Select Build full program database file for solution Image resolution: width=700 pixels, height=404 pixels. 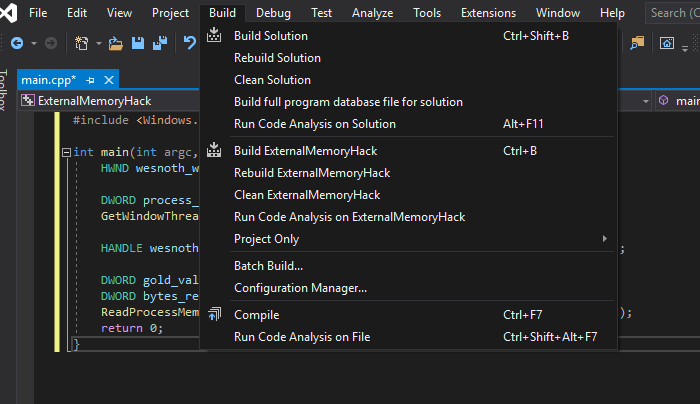pos(408,102)
